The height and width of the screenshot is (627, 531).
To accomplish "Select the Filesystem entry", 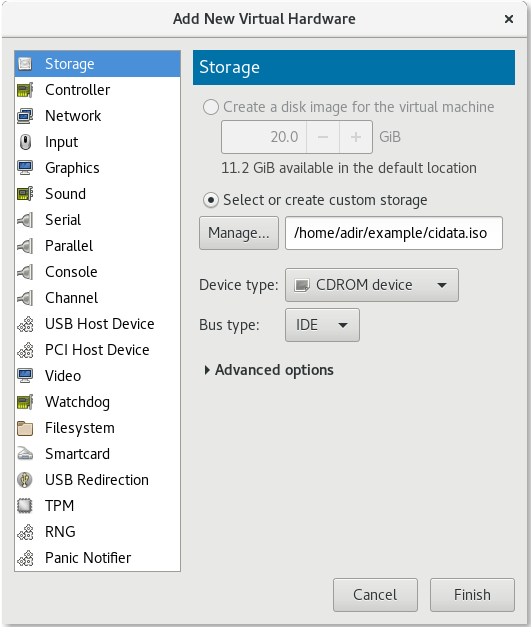I will (x=98, y=427).
